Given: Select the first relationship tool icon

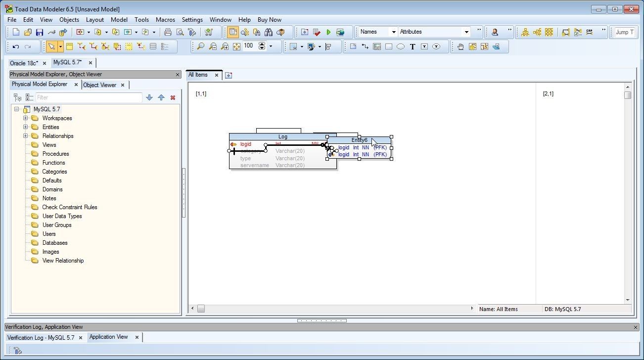Looking at the screenshot, I should coord(81,46).
